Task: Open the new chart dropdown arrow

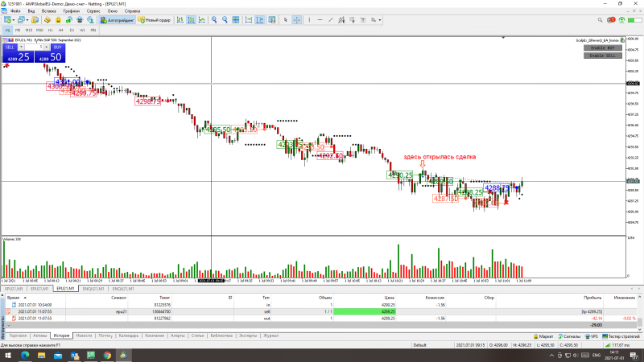Action: click(14, 19)
